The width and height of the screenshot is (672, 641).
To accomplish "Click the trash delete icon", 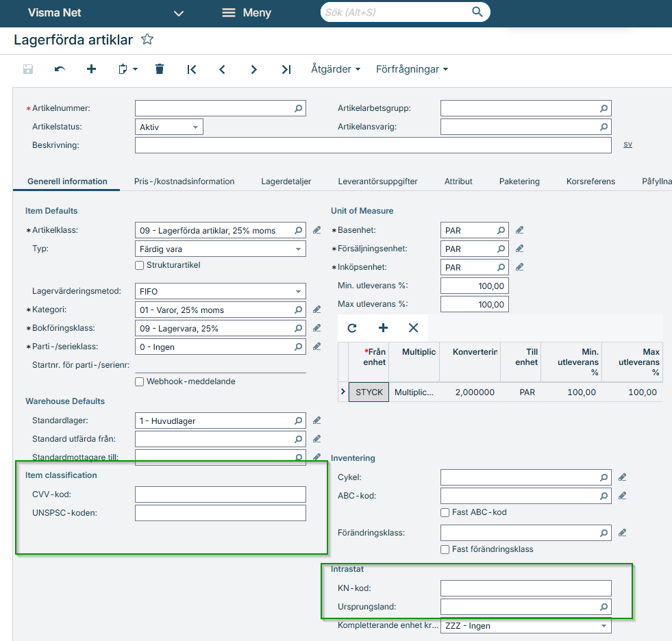I will coord(160,69).
